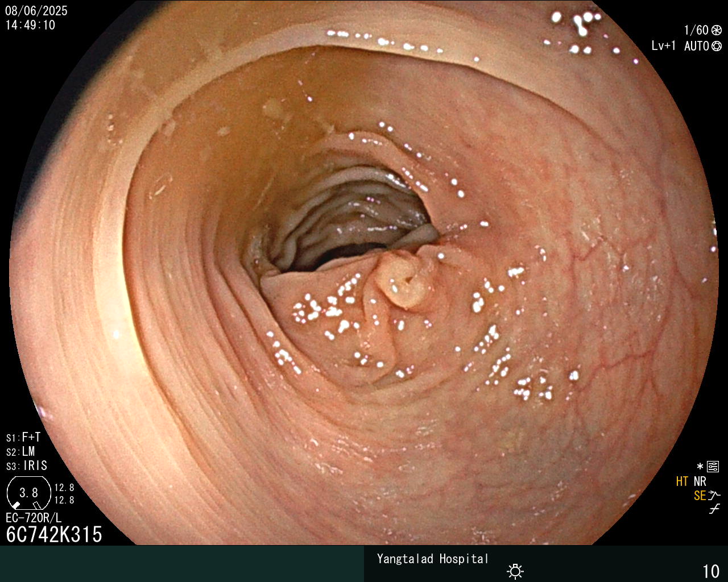Click the asterisk symbol beside the sliders icon
The height and width of the screenshot is (582, 728).
tap(700, 467)
